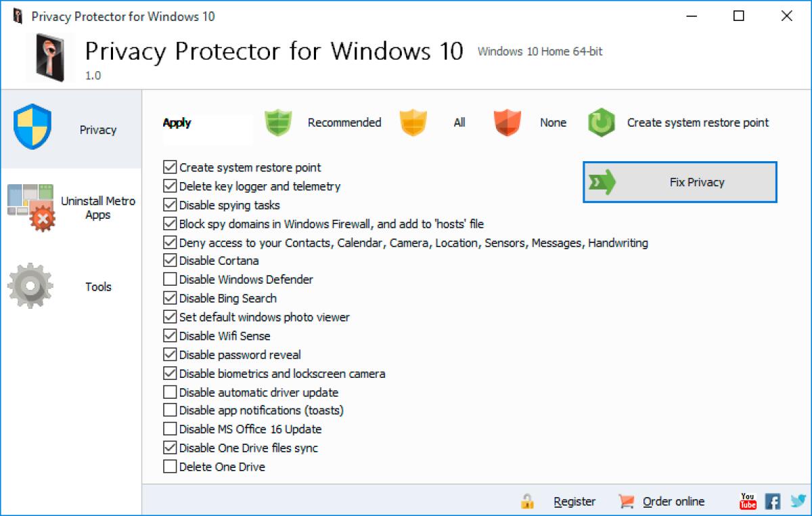This screenshot has height=516, width=812.
Task: Enable the 'Disable Windows Defender' checkbox
Action: (x=168, y=279)
